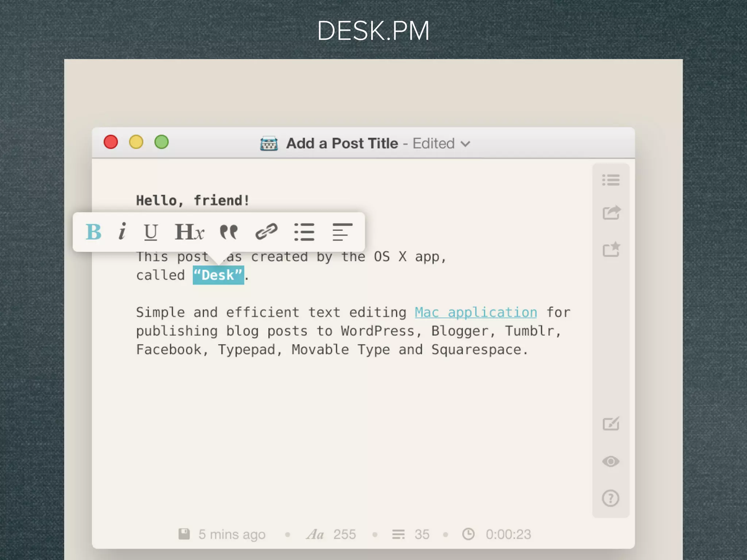Click the Add a Post Title text

[342, 143]
